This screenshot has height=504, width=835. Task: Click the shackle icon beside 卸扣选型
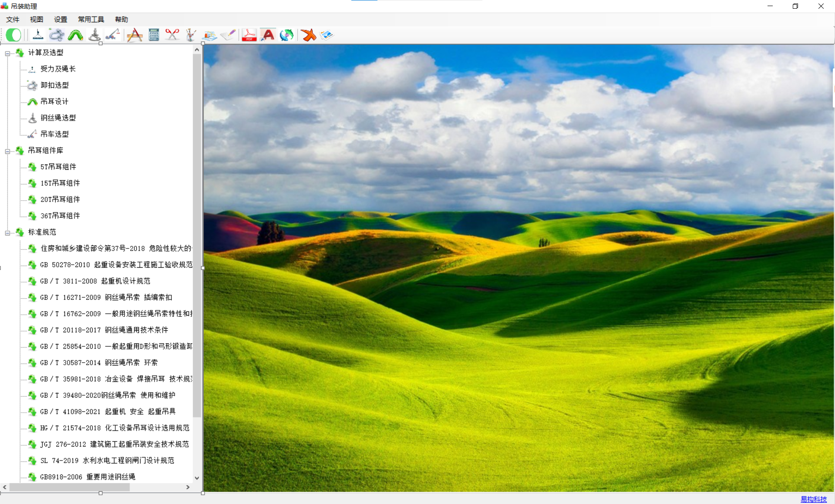(x=32, y=85)
